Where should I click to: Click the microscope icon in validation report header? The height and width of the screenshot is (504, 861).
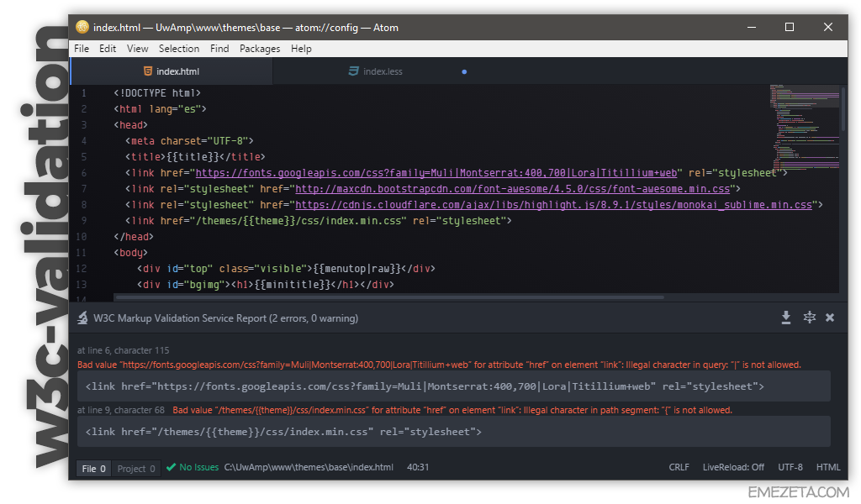[x=82, y=318]
